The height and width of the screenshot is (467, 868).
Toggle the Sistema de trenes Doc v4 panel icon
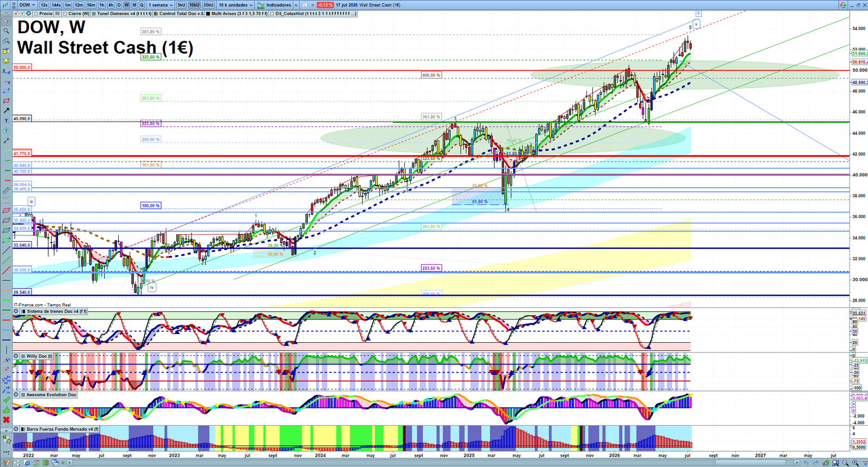pyautogui.click(x=23, y=311)
